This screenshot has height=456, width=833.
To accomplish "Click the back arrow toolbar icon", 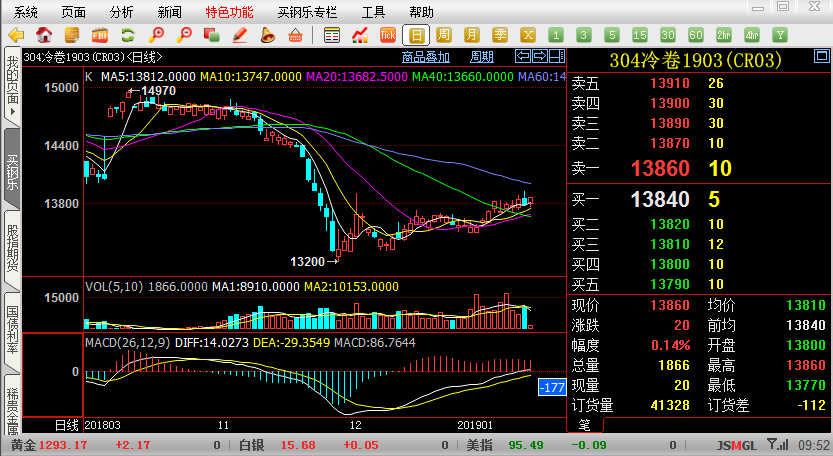I will 17,35.
